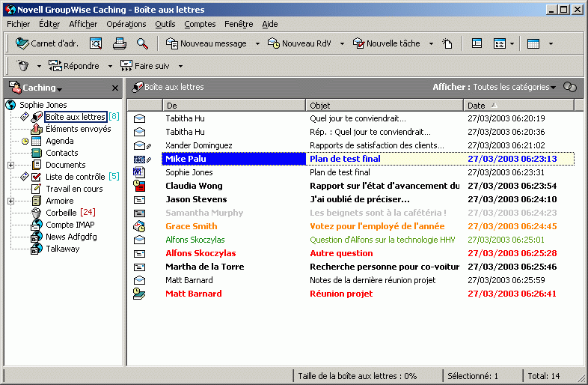Image resolution: width=588 pixels, height=385 pixels.
Task: Open the Répondre dropdown arrow
Action: pos(110,67)
